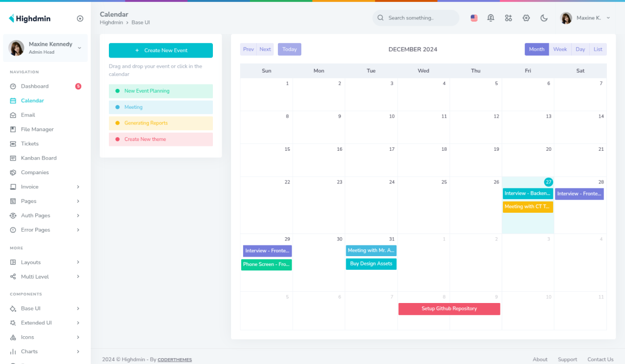
Task: Expand the Extended UI submenu chevron
Action: coord(78,323)
